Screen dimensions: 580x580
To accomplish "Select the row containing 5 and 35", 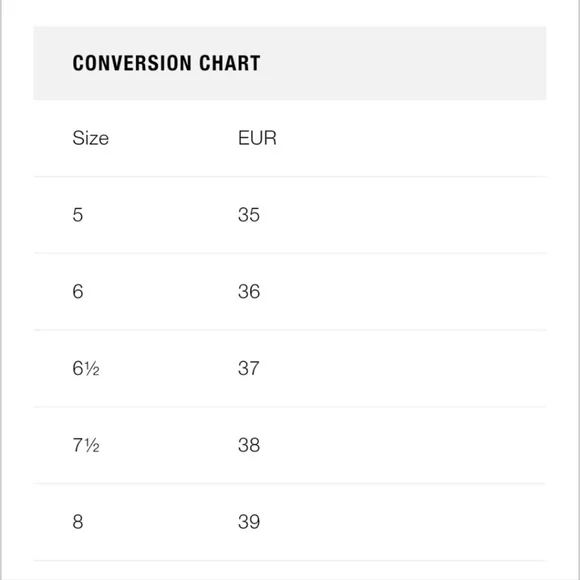I will [x=290, y=215].
